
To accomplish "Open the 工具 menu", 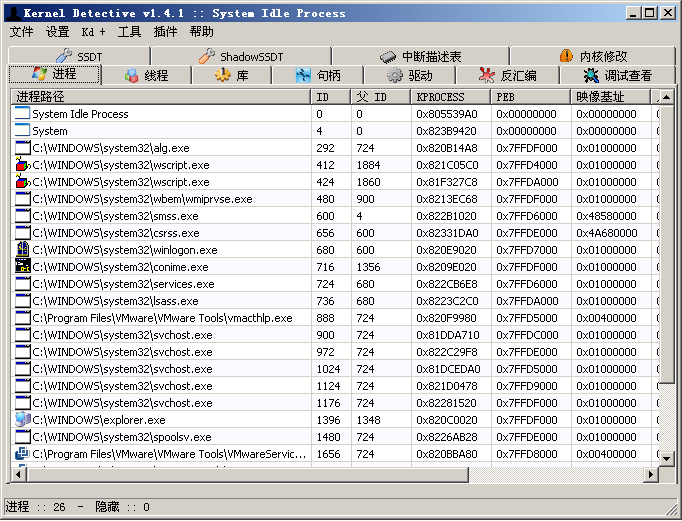I will pos(129,32).
